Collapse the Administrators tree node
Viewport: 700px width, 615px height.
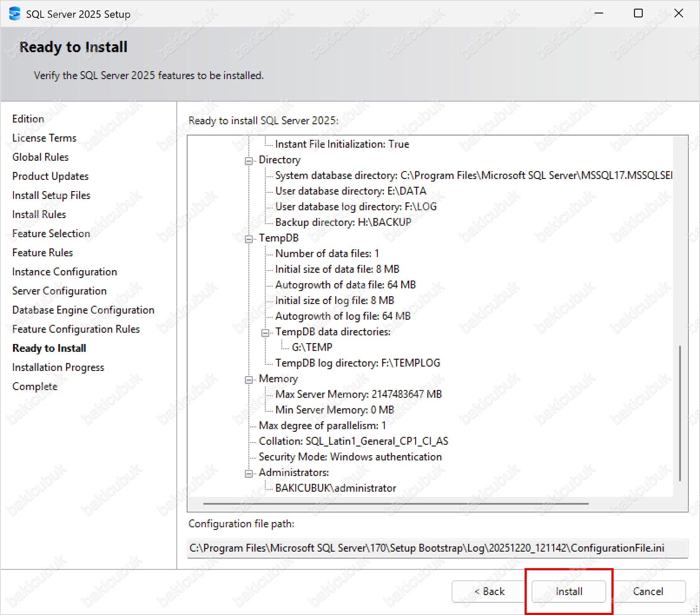tap(249, 474)
